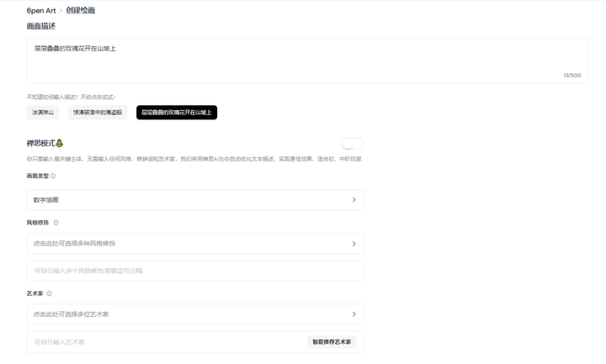Screen dimensions: 606x364
Task: Open the 数字油画 painting type dropdown
Action: 194,200
